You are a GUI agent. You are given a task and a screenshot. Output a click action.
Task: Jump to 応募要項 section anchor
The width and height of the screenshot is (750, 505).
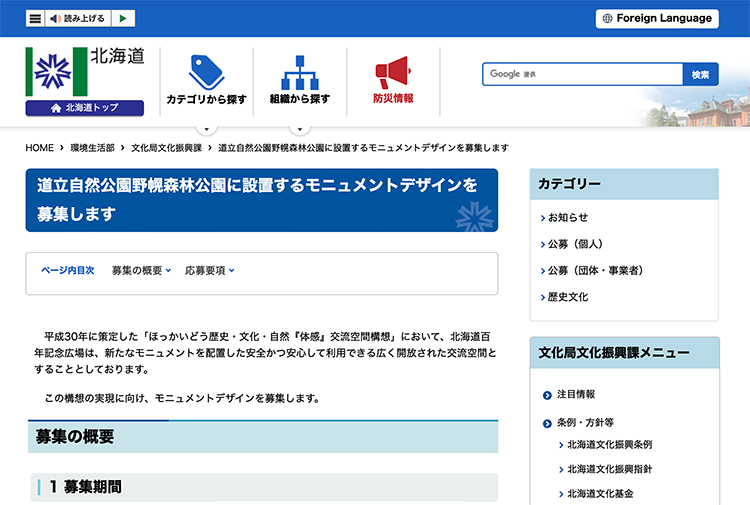tap(210, 271)
